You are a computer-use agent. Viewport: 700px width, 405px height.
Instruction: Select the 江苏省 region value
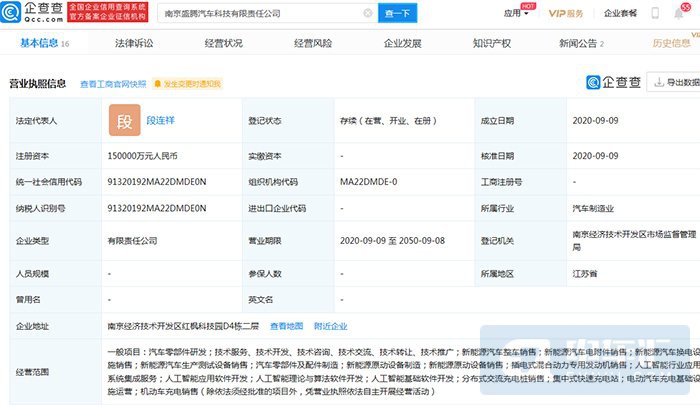tap(585, 274)
